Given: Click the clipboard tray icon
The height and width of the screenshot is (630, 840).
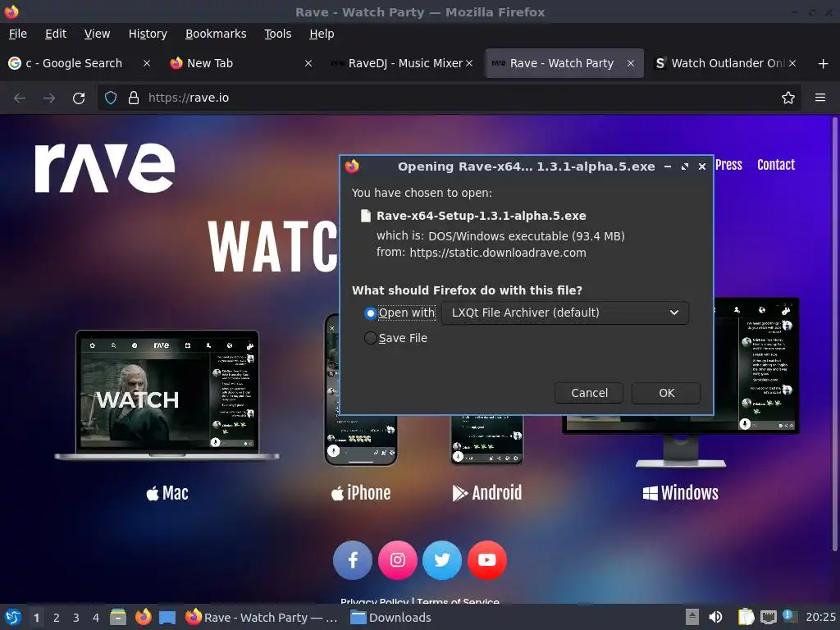Looking at the screenshot, I should pos(746,617).
